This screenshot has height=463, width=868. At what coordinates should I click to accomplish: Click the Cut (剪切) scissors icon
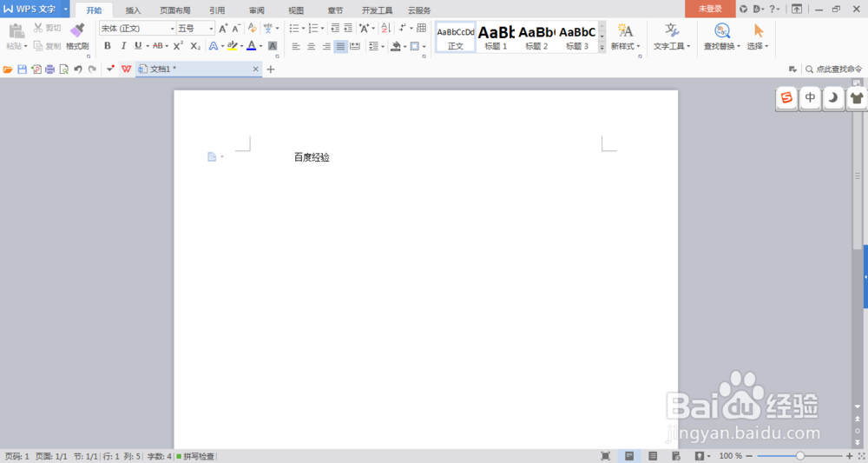38,28
